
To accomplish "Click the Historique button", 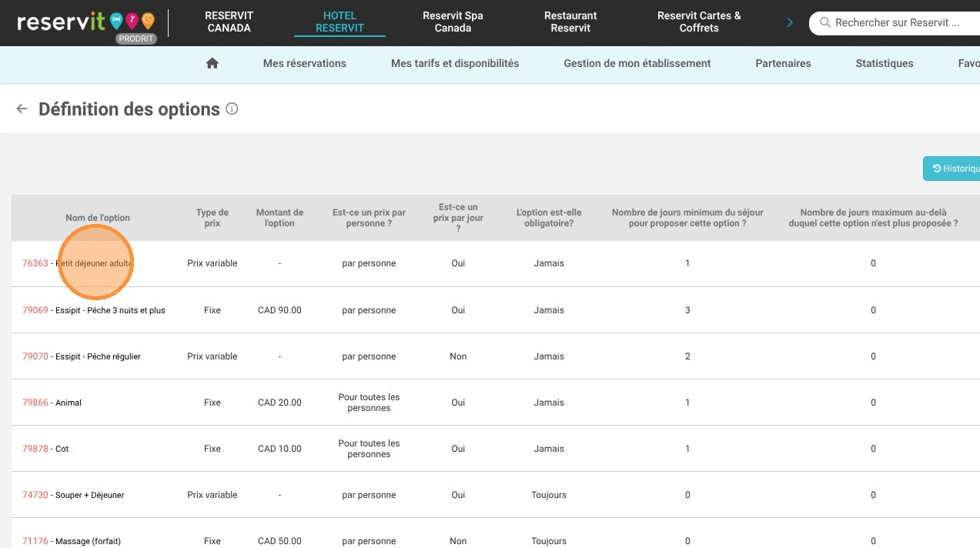I will 952,169.
